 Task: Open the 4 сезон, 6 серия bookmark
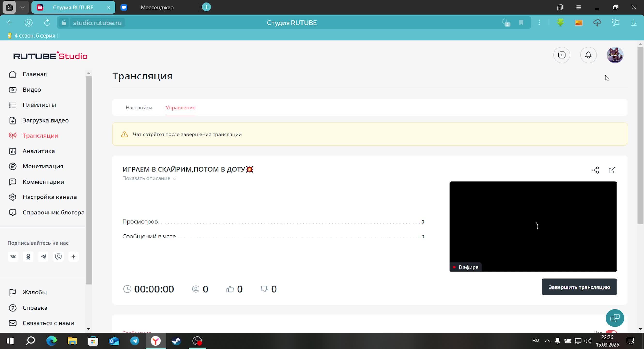coord(32,36)
